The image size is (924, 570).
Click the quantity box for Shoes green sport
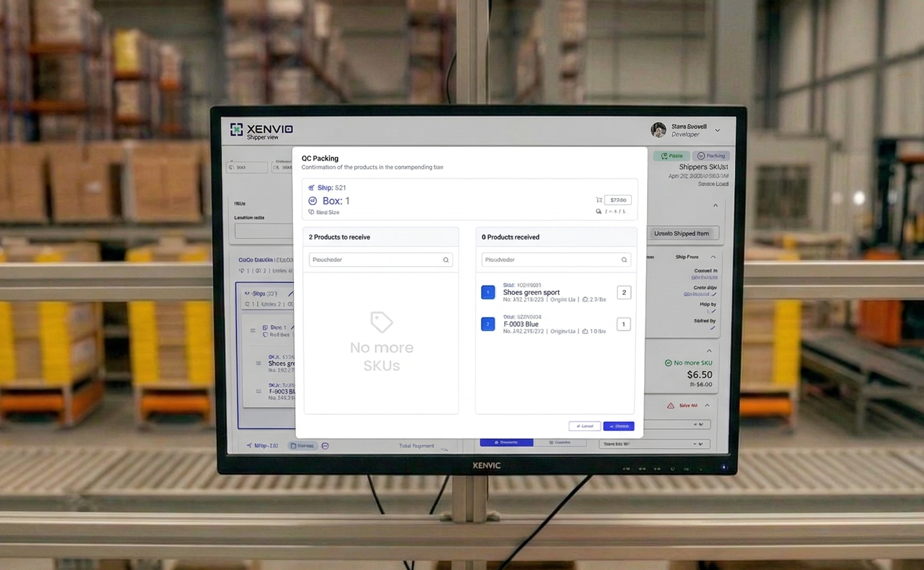pyautogui.click(x=624, y=292)
